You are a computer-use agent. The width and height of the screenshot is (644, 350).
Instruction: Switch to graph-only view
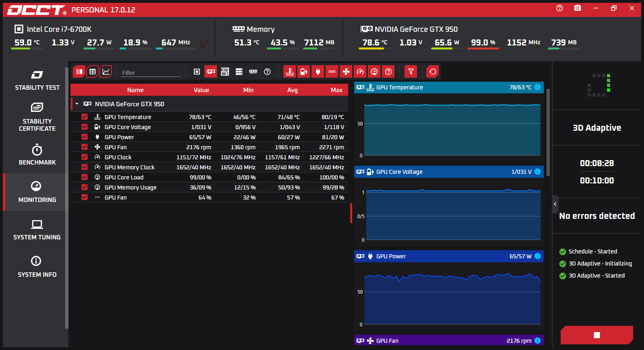tap(106, 72)
